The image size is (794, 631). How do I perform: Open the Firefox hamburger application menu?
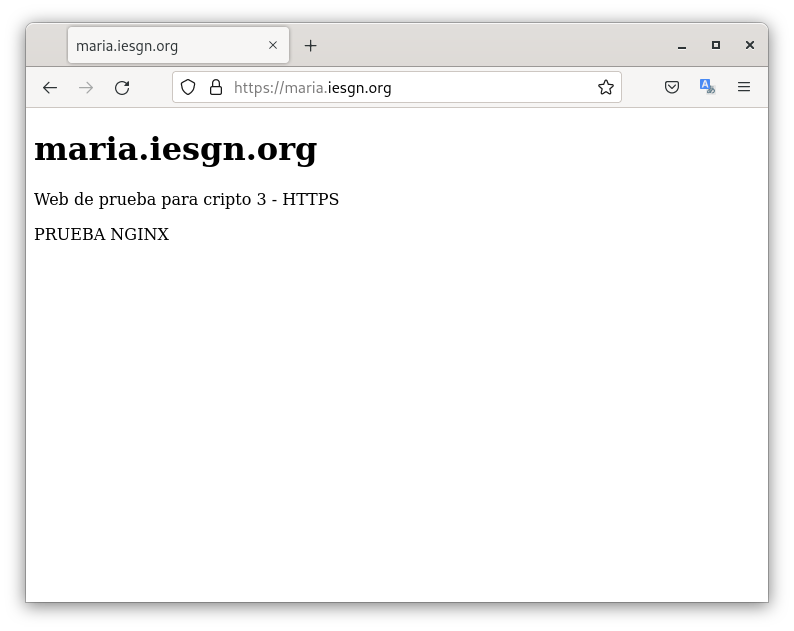coord(744,88)
